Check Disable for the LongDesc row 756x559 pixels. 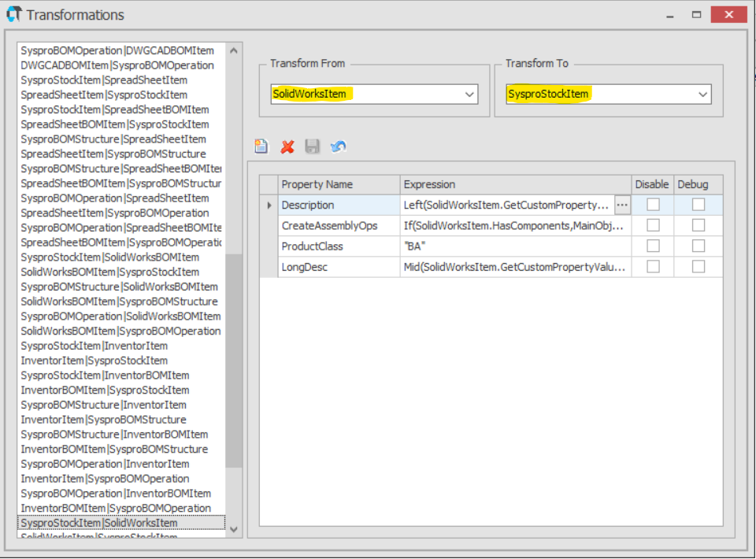pos(653,268)
